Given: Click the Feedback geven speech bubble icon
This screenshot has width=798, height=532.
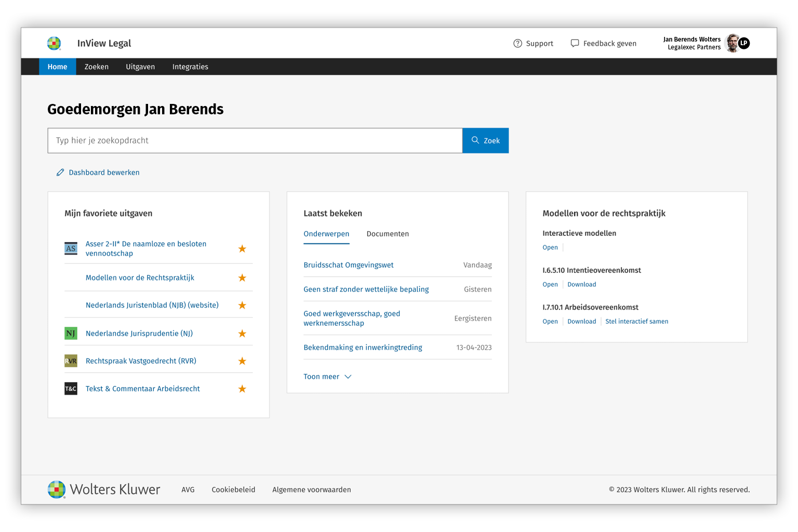Looking at the screenshot, I should [575, 43].
